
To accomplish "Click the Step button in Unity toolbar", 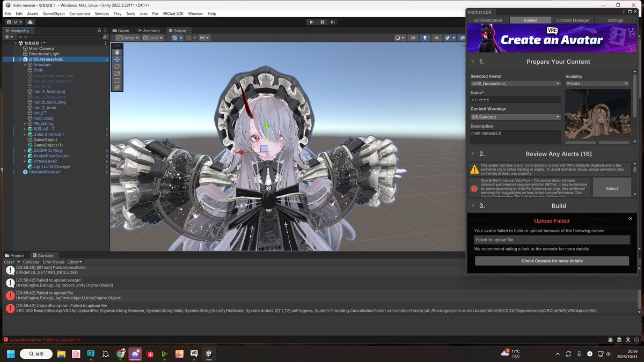I will click(x=333, y=22).
